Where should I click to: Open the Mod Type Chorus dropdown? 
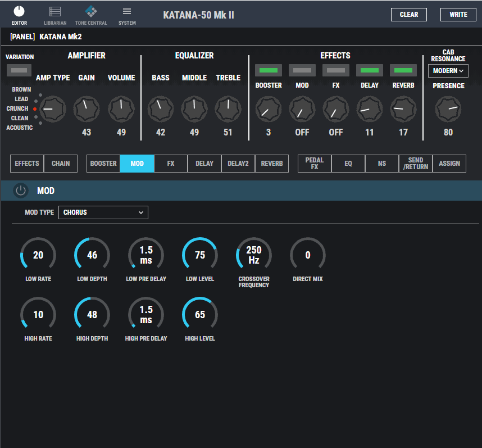(103, 212)
